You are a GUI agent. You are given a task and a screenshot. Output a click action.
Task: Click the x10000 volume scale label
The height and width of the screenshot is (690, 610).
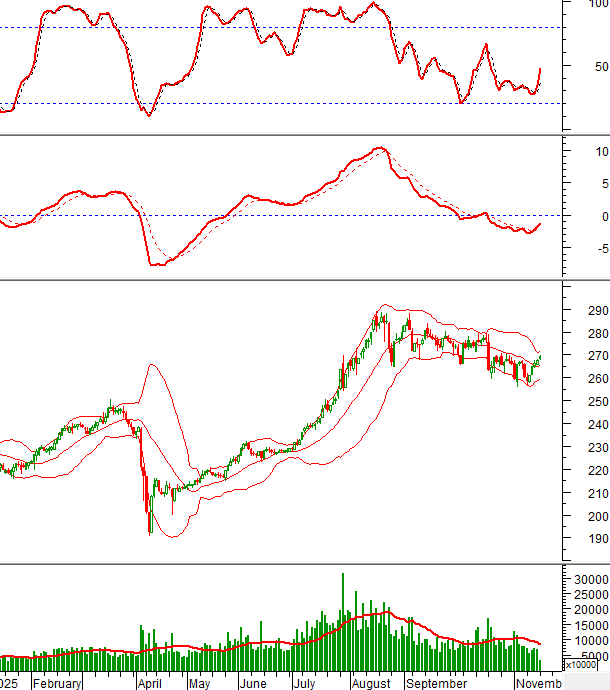click(x=585, y=664)
